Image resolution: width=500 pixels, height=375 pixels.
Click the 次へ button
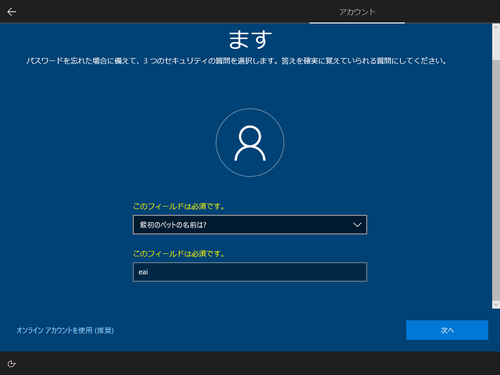pos(447,330)
